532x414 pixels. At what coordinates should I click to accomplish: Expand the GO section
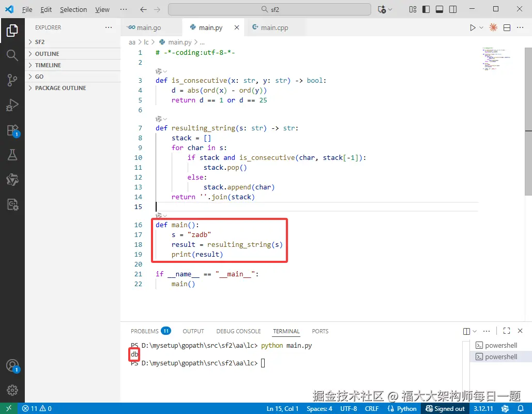[x=72, y=77]
